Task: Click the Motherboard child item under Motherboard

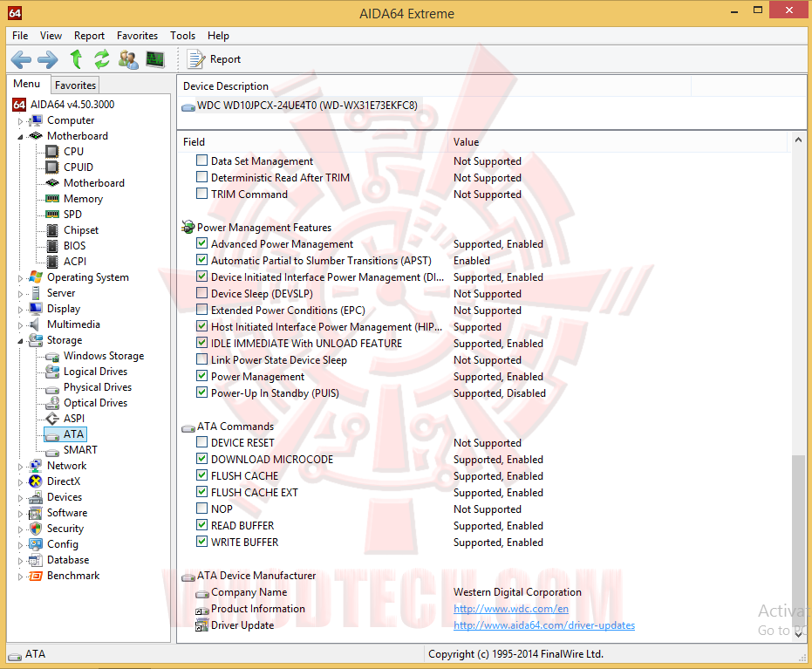Action: click(x=93, y=183)
